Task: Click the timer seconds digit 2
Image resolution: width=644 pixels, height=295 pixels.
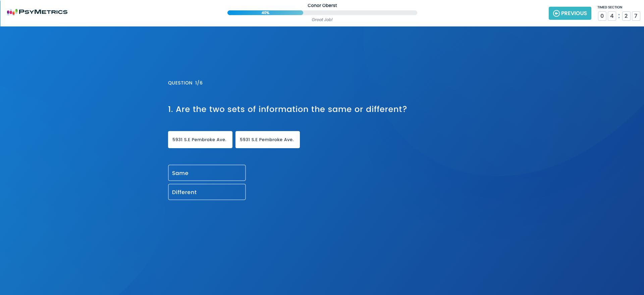Action: [x=626, y=16]
